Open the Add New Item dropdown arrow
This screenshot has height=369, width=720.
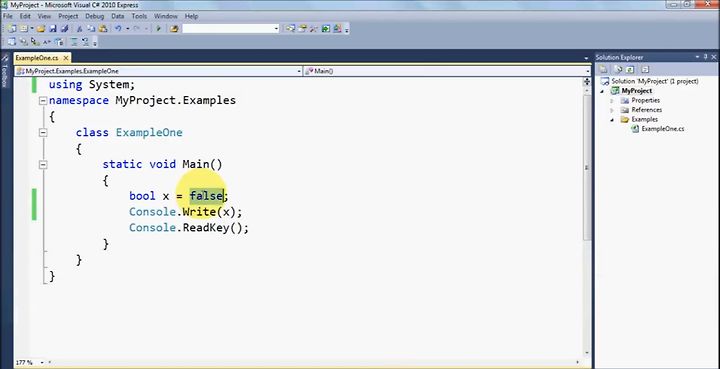[32, 28]
